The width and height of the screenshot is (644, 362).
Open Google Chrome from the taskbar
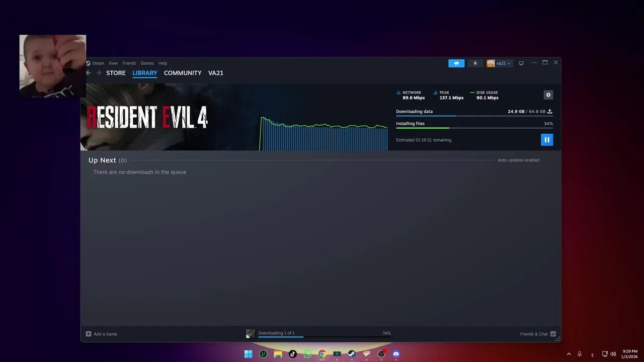pyautogui.click(x=322, y=354)
